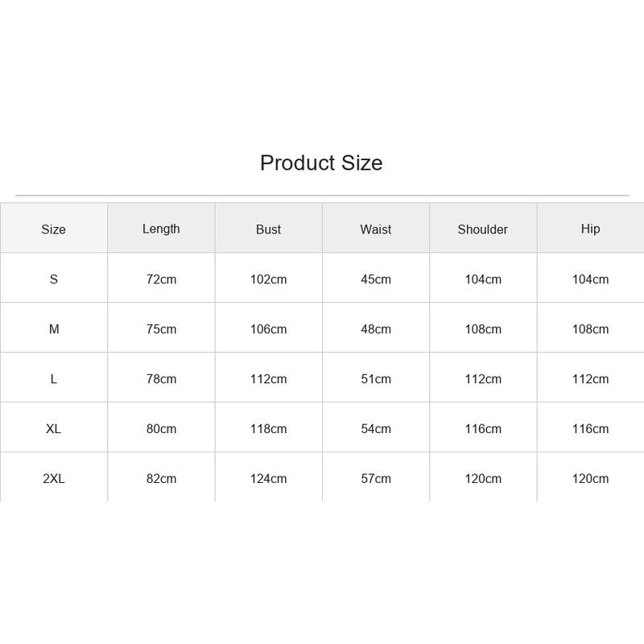Select the Bust column header
The height and width of the screenshot is (644, 644).
(x=268, y=229)
